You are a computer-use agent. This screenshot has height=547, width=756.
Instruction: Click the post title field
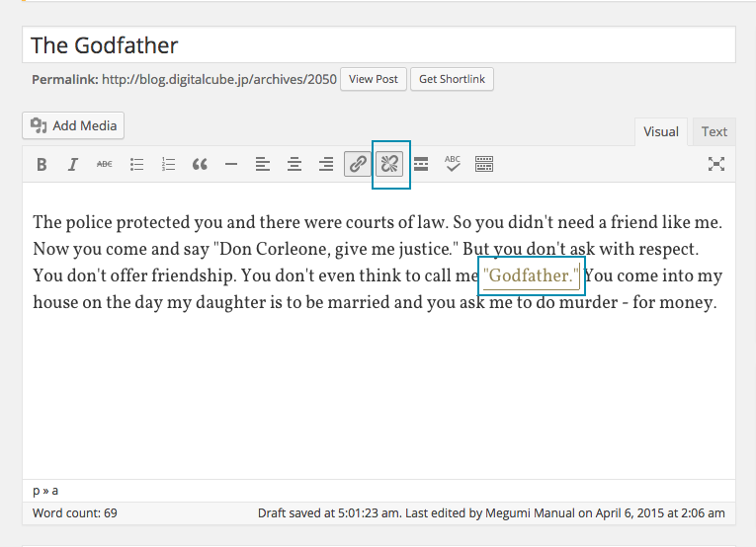coord(378,45)
